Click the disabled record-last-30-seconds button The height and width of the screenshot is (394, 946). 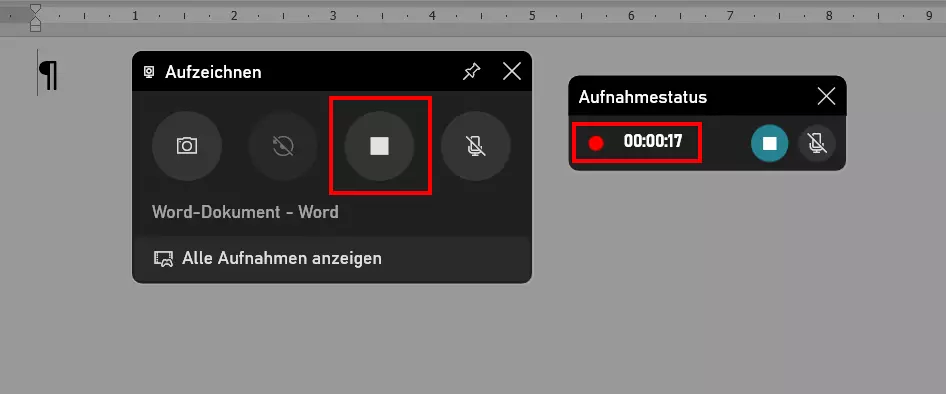tap(283, 145)
